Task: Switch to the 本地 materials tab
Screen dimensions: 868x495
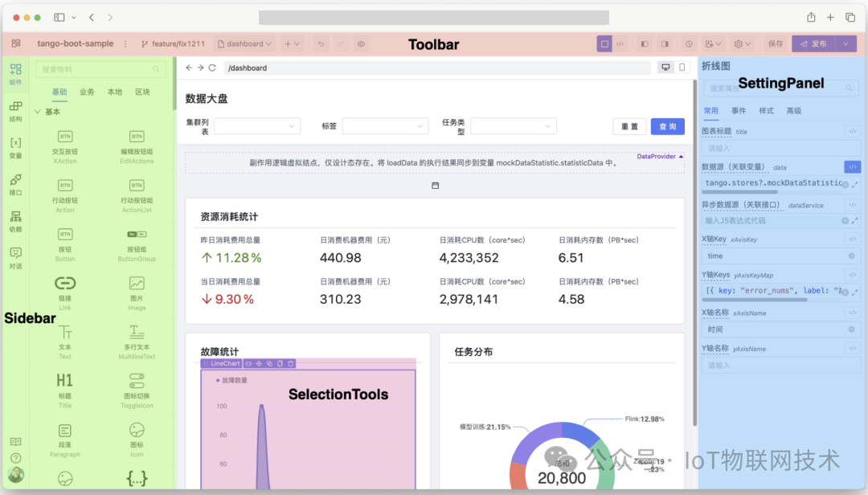Action: tap(115, 92)
